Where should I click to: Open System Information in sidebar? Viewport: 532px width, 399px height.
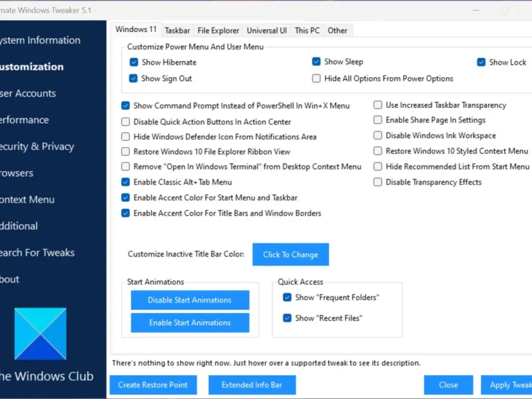40,41
